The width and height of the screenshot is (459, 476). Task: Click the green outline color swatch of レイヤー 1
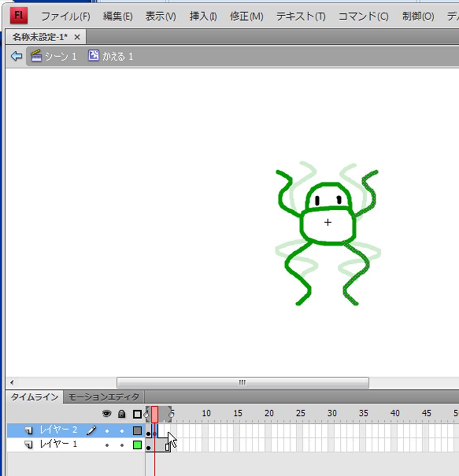pyautogui.click(x=137, y=445)
